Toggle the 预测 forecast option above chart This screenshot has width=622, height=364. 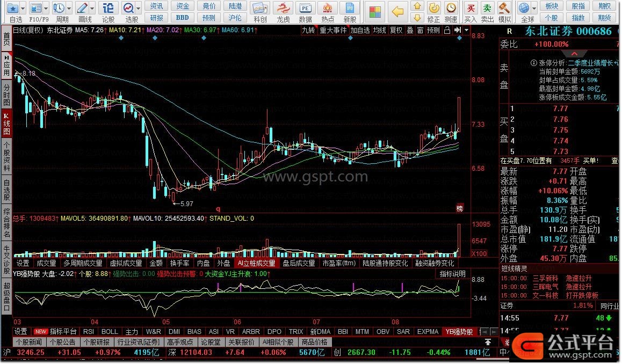coord(433,30)
